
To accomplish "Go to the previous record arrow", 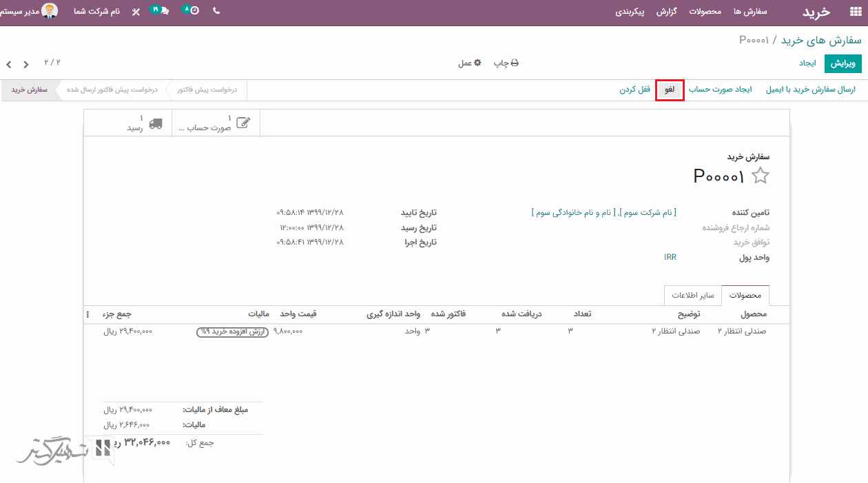I will pos(26,64).
